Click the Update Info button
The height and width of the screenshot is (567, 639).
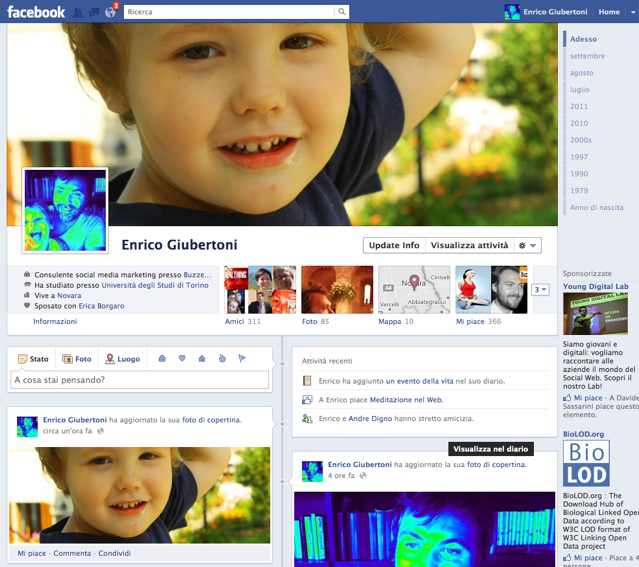pos(394,245)
